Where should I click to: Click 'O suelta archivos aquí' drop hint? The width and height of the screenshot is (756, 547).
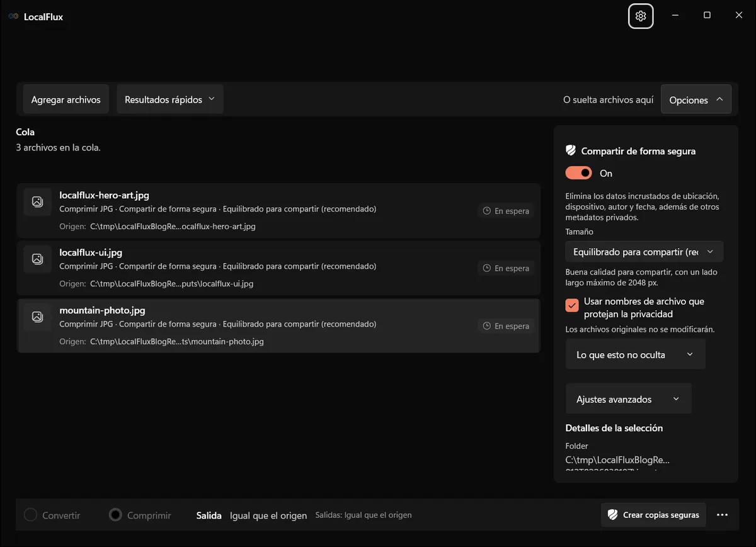tap(609, 99)
